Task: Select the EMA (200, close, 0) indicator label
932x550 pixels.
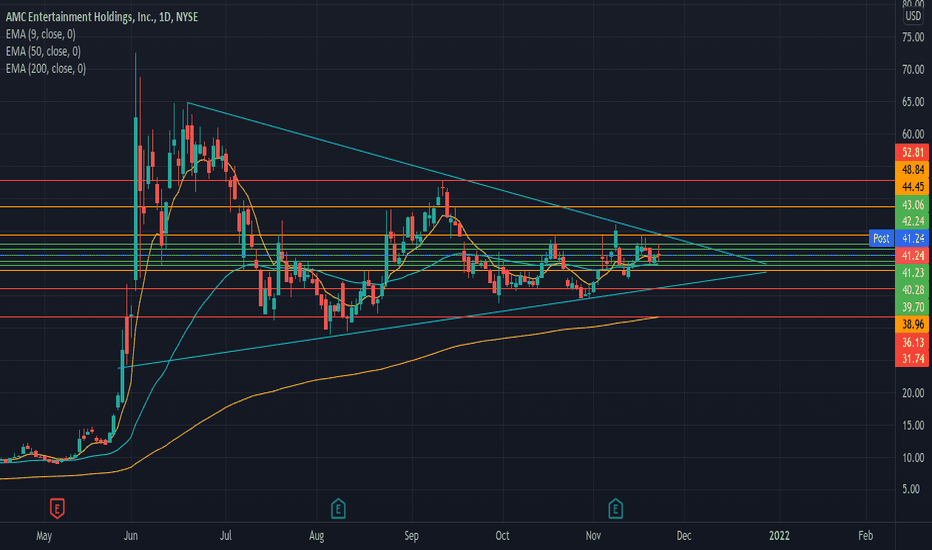Action: [46, 68]
